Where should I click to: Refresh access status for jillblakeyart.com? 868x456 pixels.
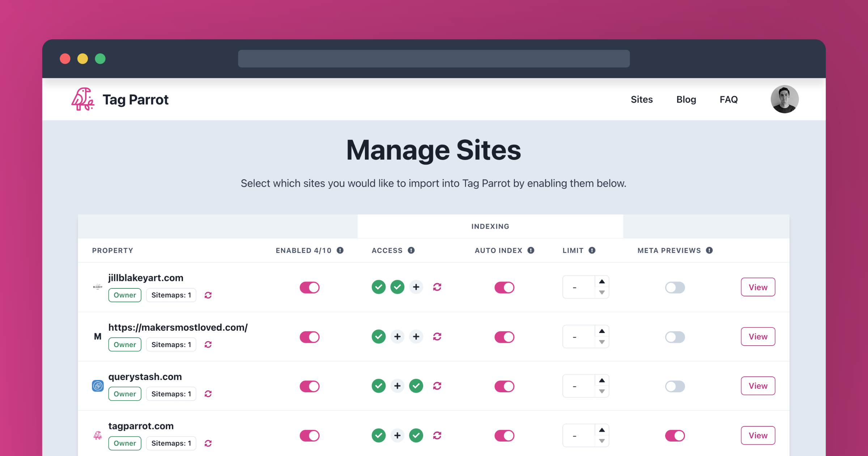[x=437, y=287]
